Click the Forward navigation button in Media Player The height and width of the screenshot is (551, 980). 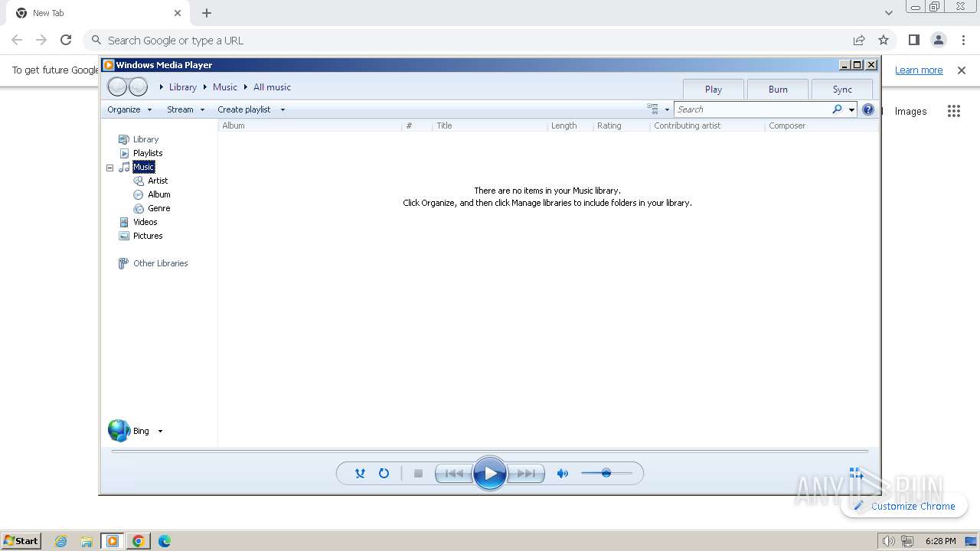138,87
